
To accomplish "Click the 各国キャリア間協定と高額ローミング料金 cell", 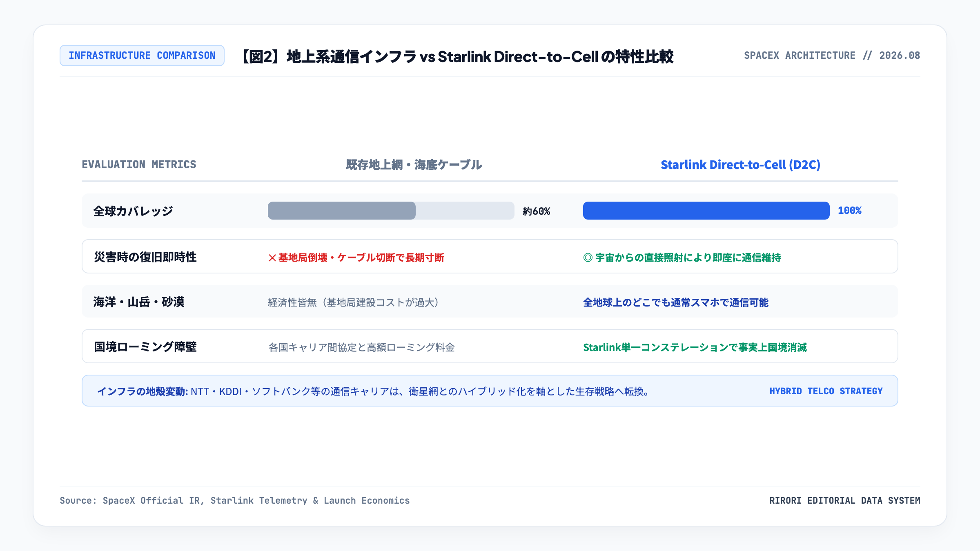I will pyautogui.click(x=361, y=347).
